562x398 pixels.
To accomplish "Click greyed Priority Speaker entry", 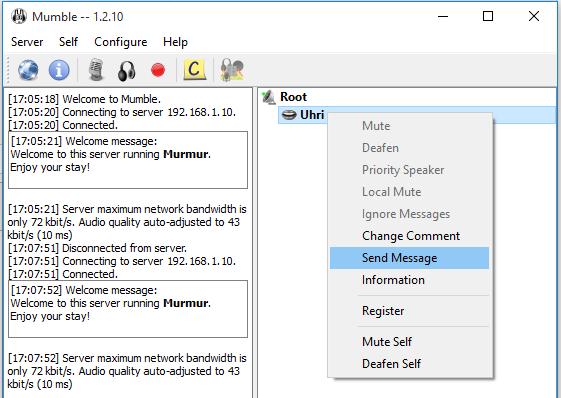I will (x=409, y=170).
